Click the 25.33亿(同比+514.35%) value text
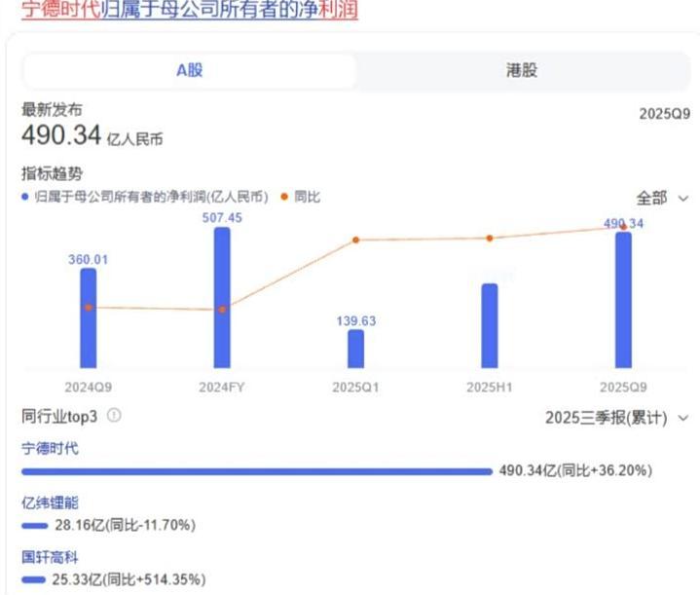700x595 pixels. pyautogui.click(x=129, y=579)
